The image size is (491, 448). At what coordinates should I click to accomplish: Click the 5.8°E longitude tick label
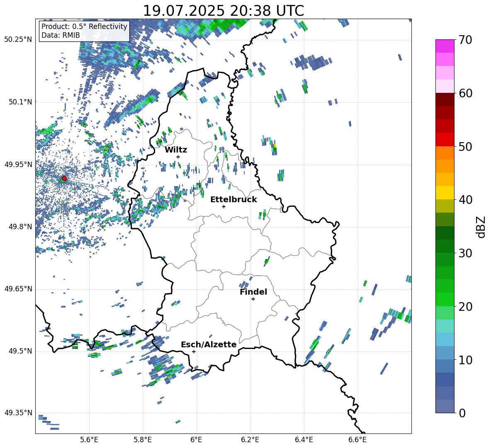tap(143, 440)
